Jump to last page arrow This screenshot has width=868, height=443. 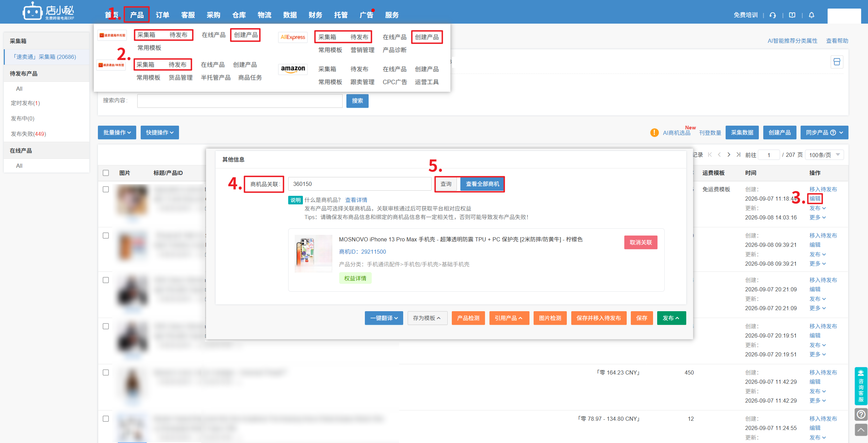click(x=739, y=155)
